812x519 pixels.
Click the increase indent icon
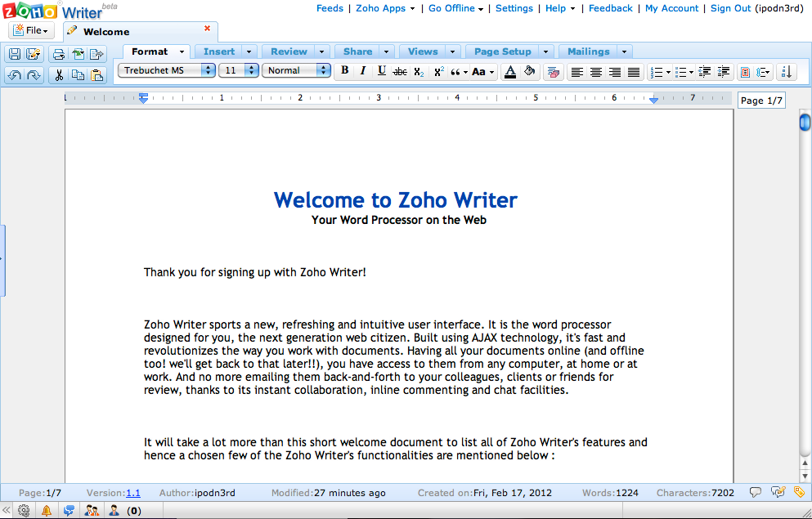tap(724, 71)
